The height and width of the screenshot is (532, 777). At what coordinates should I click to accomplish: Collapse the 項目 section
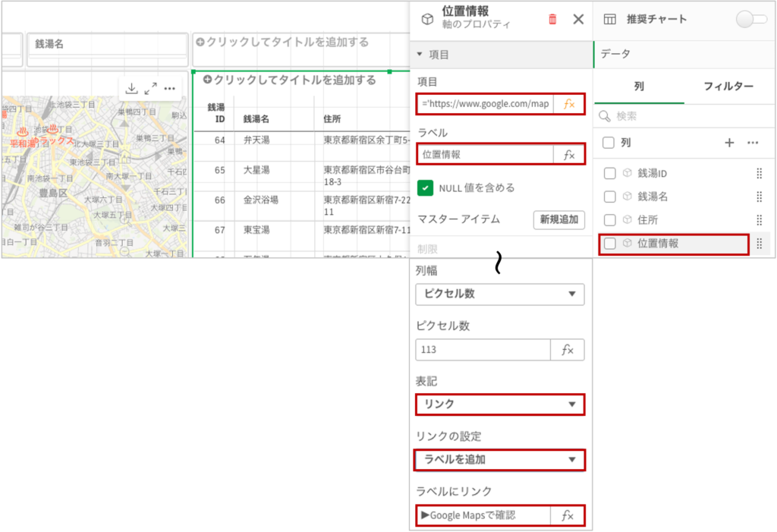tap(420, 55)
